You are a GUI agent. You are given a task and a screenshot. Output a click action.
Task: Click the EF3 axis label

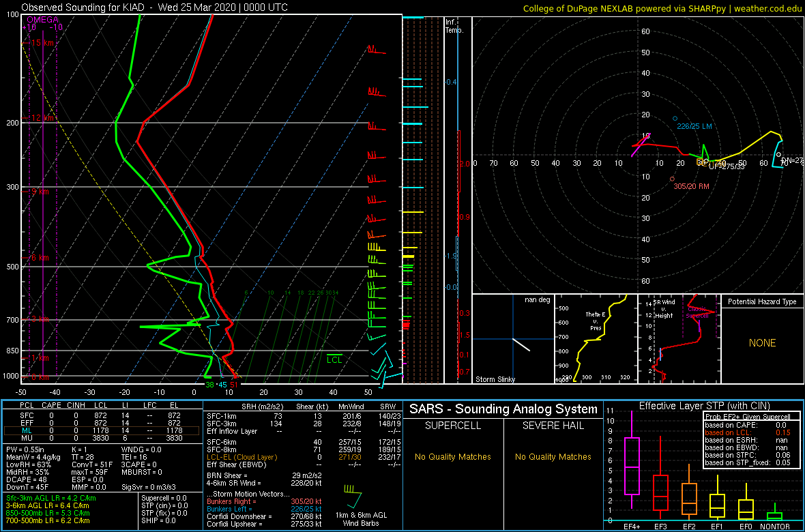coord(661,527)
